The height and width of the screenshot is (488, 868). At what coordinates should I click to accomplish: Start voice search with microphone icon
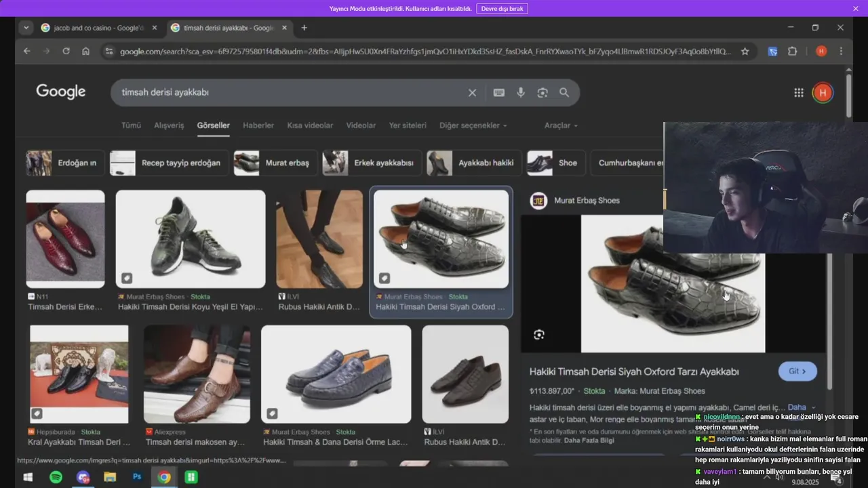coord(521,93)
